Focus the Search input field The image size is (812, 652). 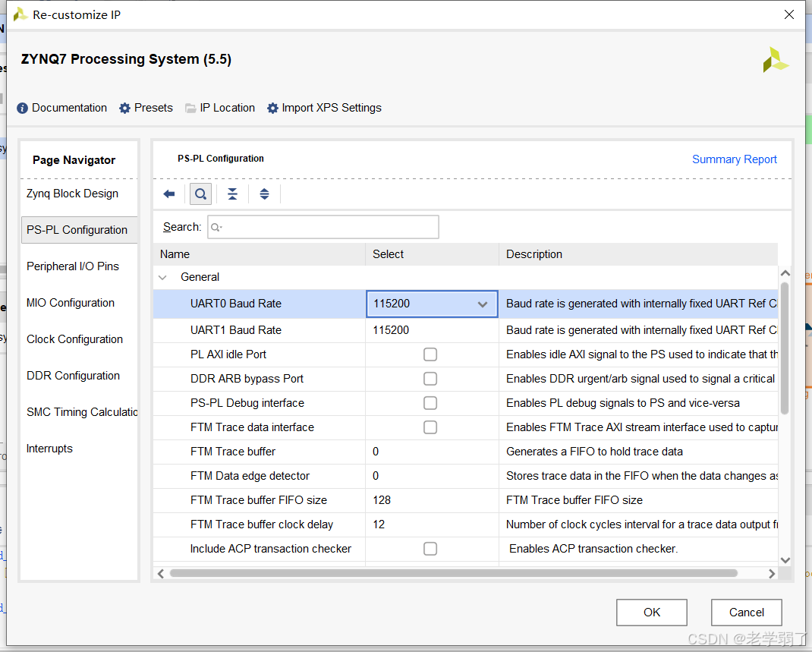point(323,228)
